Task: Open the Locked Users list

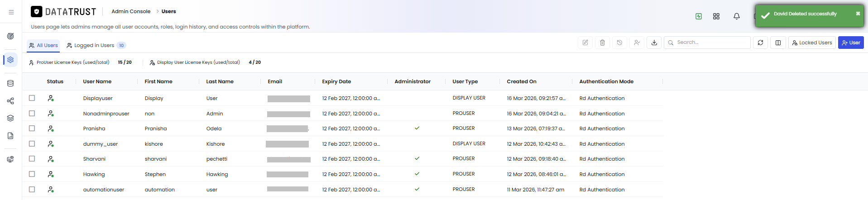Action: 812,43
